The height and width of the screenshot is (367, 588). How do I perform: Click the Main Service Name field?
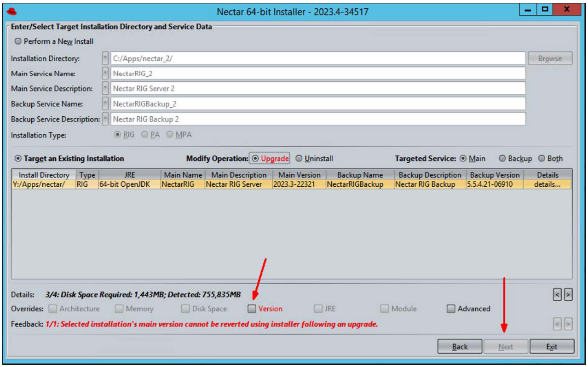tap(318, 74)
